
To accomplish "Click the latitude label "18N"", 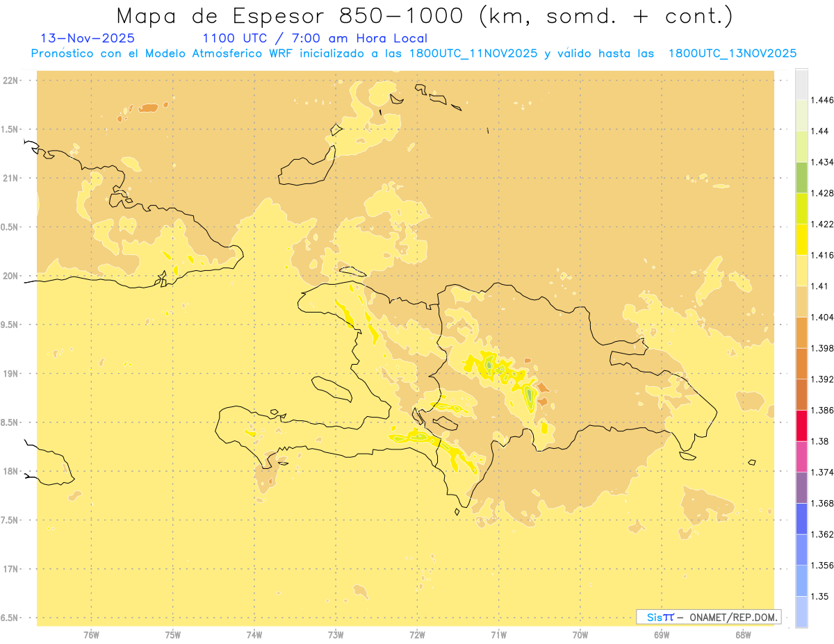I will pos(11,472).
